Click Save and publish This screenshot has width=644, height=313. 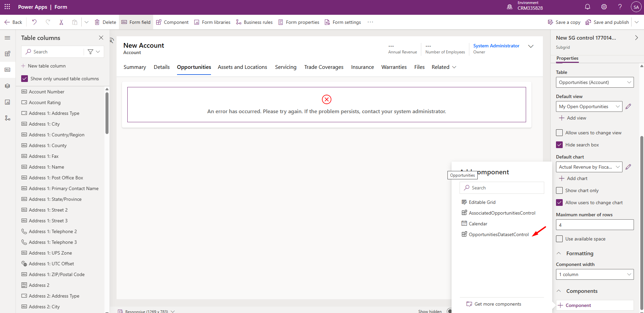(x=607, y=22)
